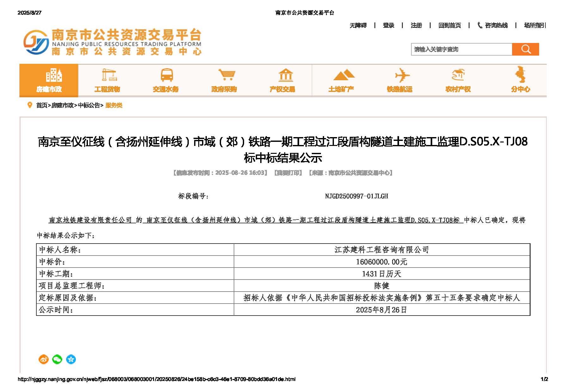Viewport: 566px width, 392px height.
Task: Click the 产权交易 bank building icon
Action: [x=286, y=75]
